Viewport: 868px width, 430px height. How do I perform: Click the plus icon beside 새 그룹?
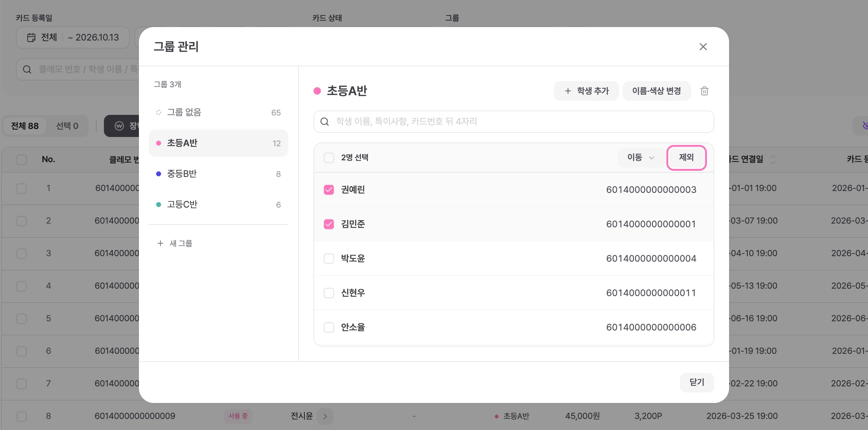(x=160, y=243)
